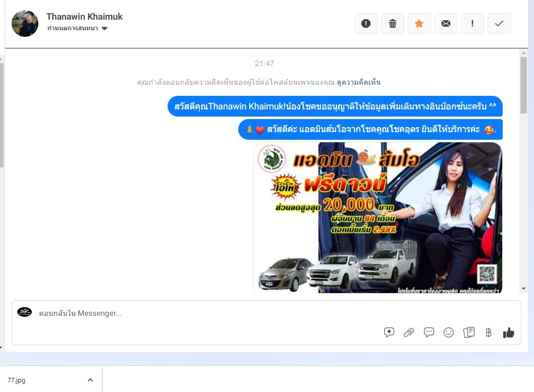534x392 pixels.
Task: Mark conversation as unread envelope icon
Action: tap(446, 24)
